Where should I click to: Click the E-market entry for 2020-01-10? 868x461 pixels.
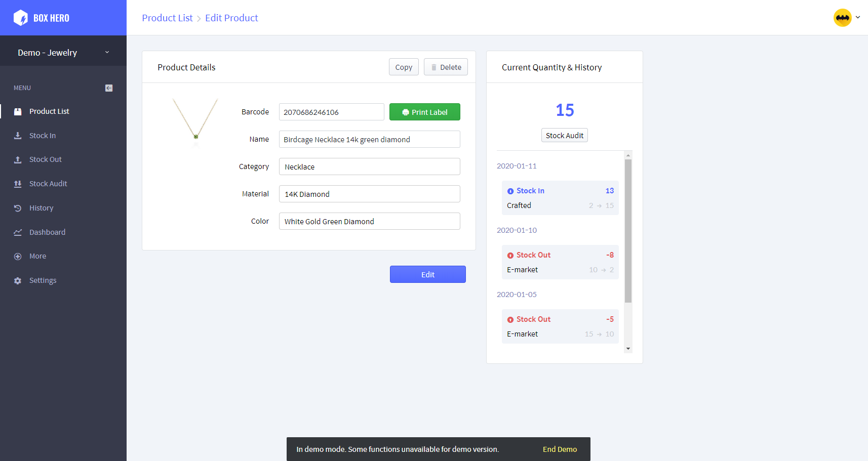tap(522, 270)
